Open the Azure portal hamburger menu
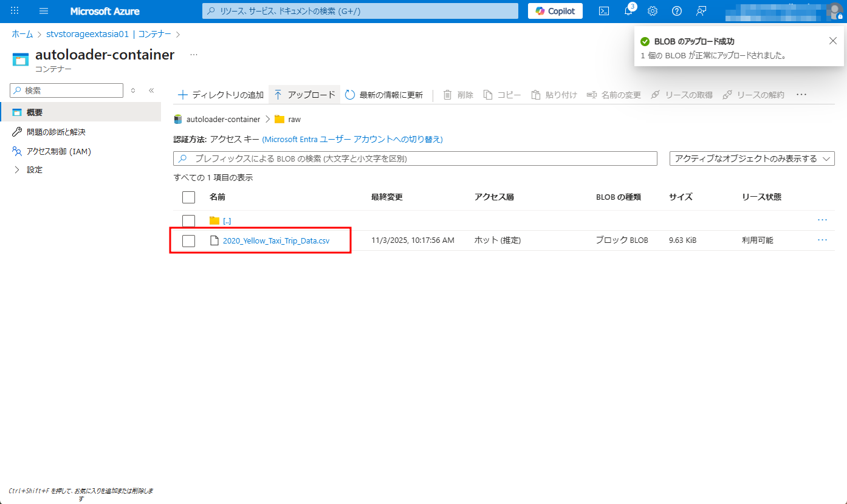 click(x=44, y=11)
